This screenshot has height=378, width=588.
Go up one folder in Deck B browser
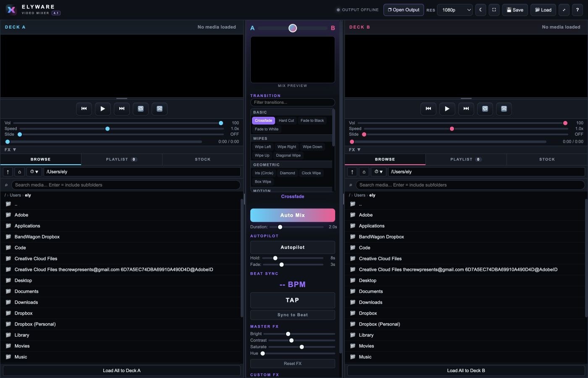352,172
